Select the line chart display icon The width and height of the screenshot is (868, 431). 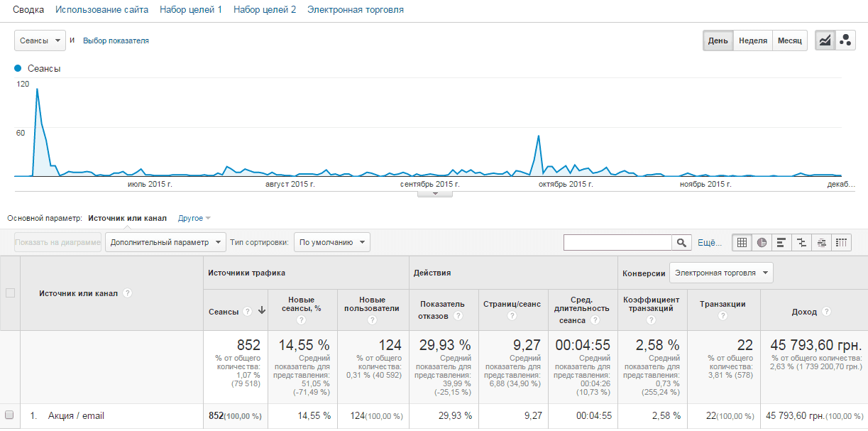pos(825,40)
